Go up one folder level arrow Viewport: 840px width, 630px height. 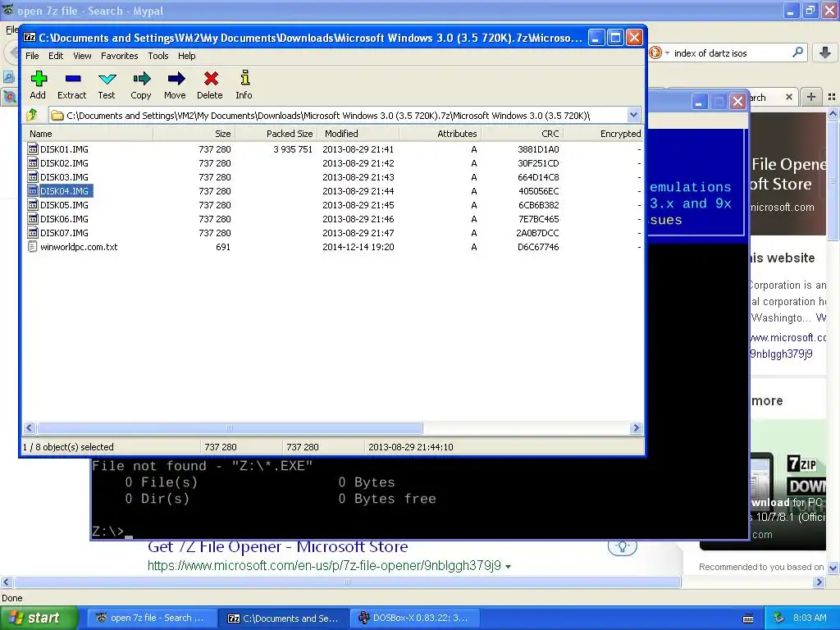tap(32, 115)
